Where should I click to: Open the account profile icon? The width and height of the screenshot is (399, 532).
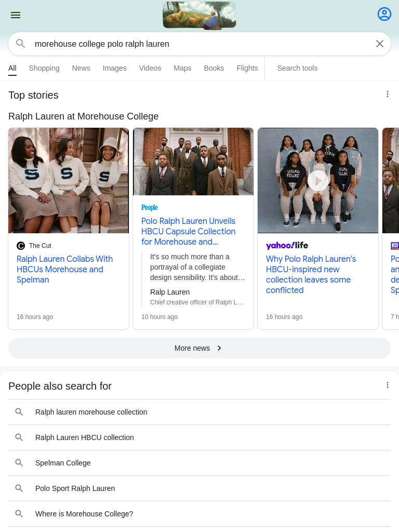pyautogui.click(x=384, y=14)
